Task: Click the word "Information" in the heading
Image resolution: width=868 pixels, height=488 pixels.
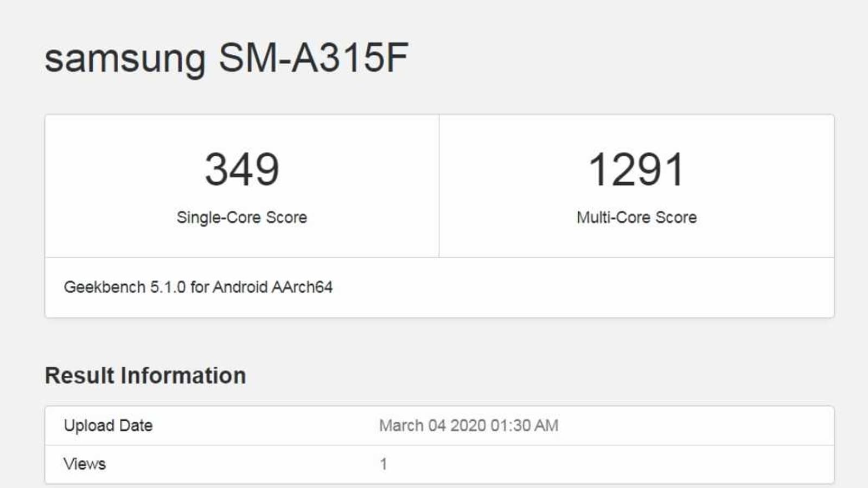Action: pyautogui.click(x=183, y=375)
